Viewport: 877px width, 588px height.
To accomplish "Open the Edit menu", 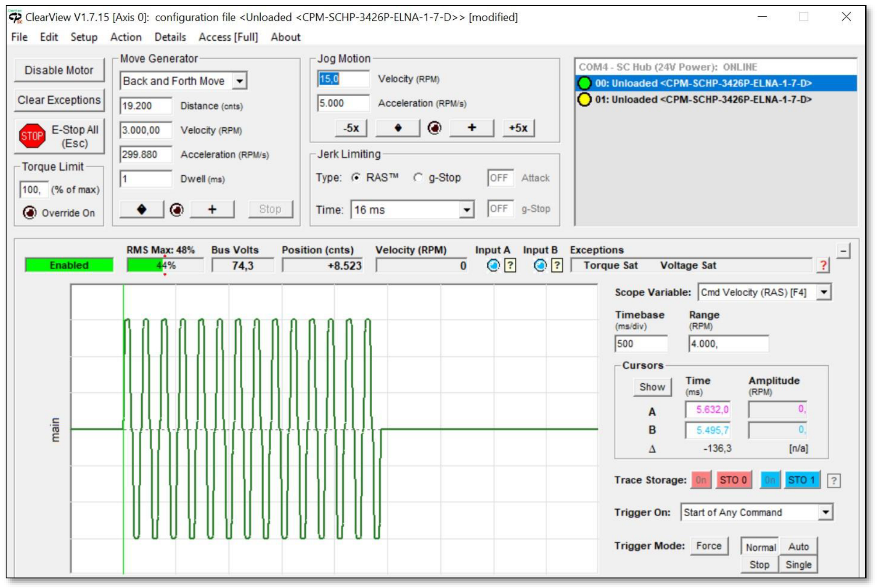I will coord(49,37).
